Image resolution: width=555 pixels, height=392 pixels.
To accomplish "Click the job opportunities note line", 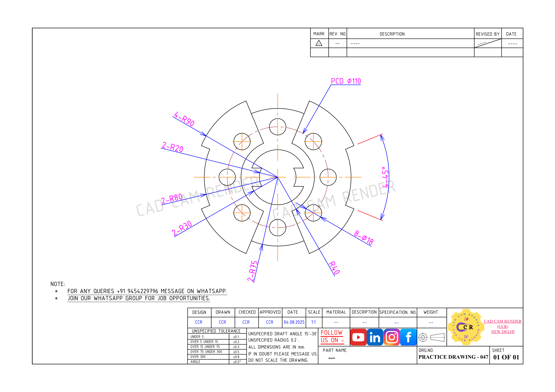I will [139, 299].
